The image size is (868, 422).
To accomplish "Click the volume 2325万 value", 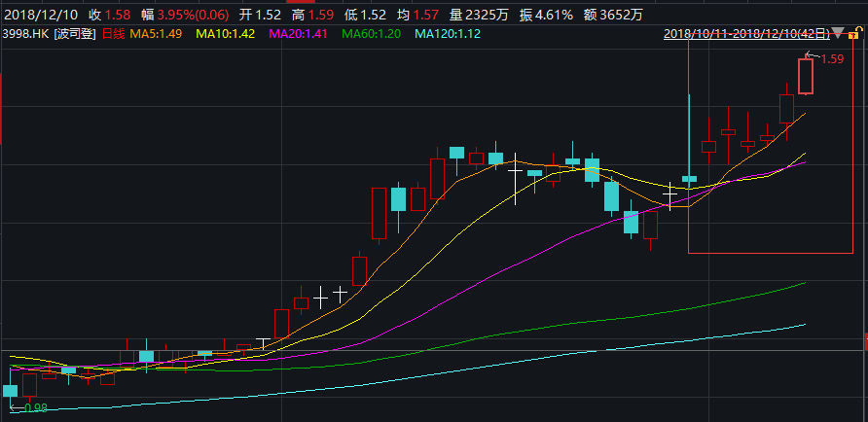I will point(488,15).
